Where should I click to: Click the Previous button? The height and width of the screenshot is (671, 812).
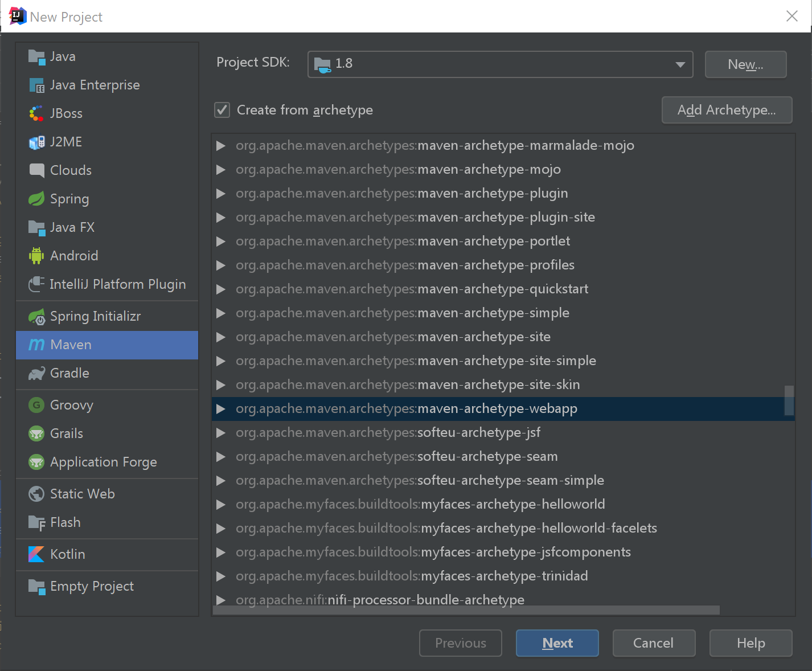(461, 643)
